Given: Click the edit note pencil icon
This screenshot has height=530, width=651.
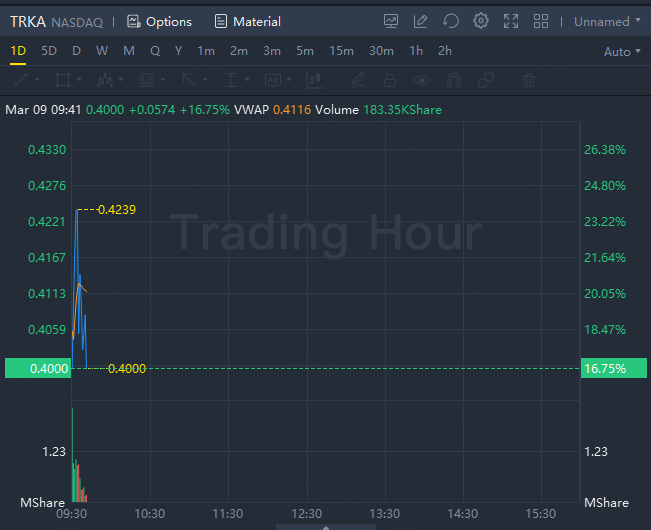Looking at the screenshot, I should click(x=421, y=21).
